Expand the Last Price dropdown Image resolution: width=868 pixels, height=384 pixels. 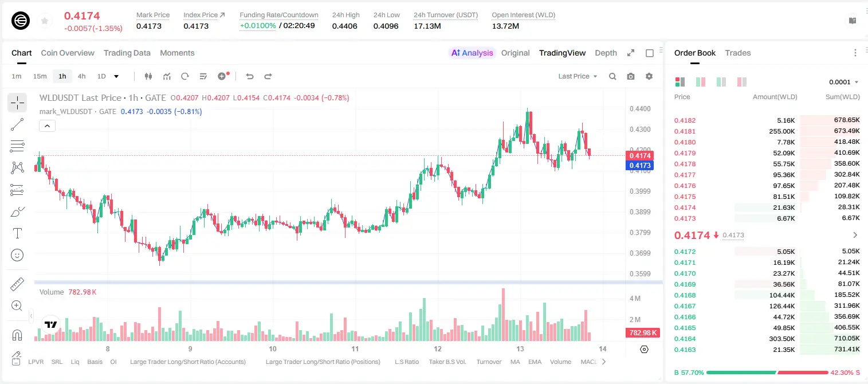point(578,76)
